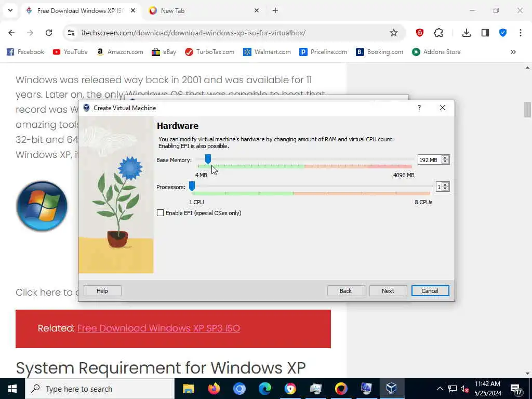
Task: Click Help in Create Virtual Machine dialog
Action: [x=102, y=291]
